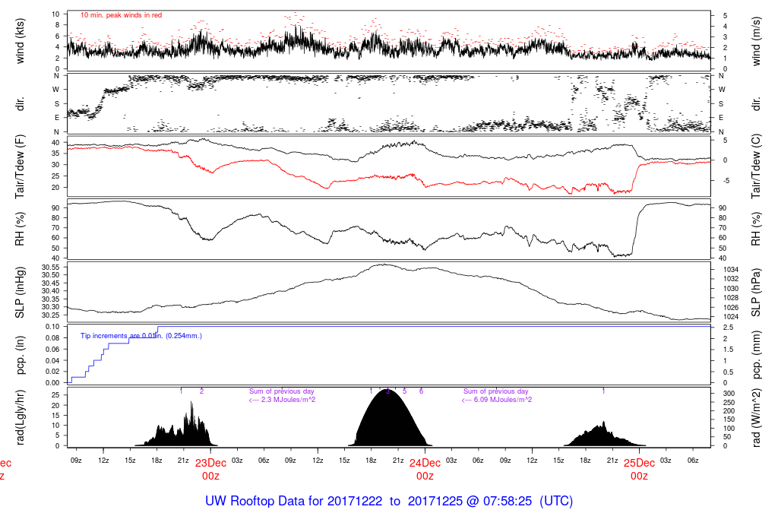Click the "0.06" precipitation tick value

(x=52, y=349)
